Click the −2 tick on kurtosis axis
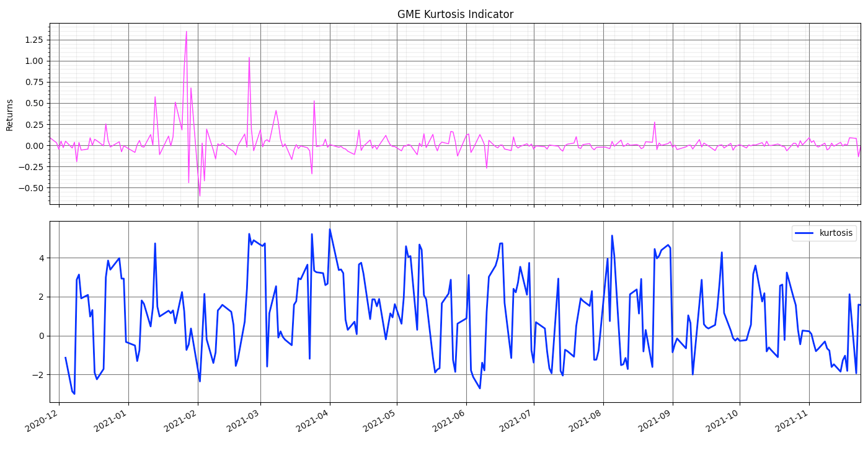Image resolution: width=868 pixels, height=450 pixels. pyautogui.click(x=37, y=375)
